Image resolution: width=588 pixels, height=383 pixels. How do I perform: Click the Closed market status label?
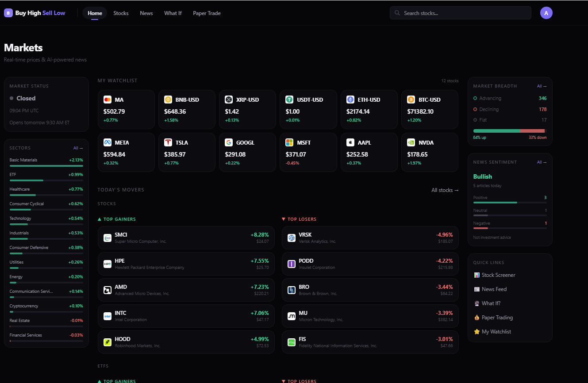point(26,98)
